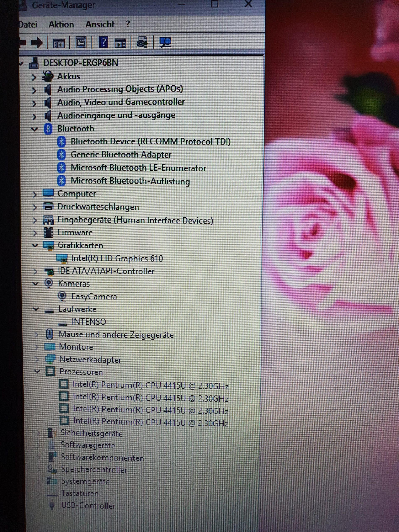Select the Intel(R) HD Graphics 610 device
This screenshot has width=399, height=532.
117,258
